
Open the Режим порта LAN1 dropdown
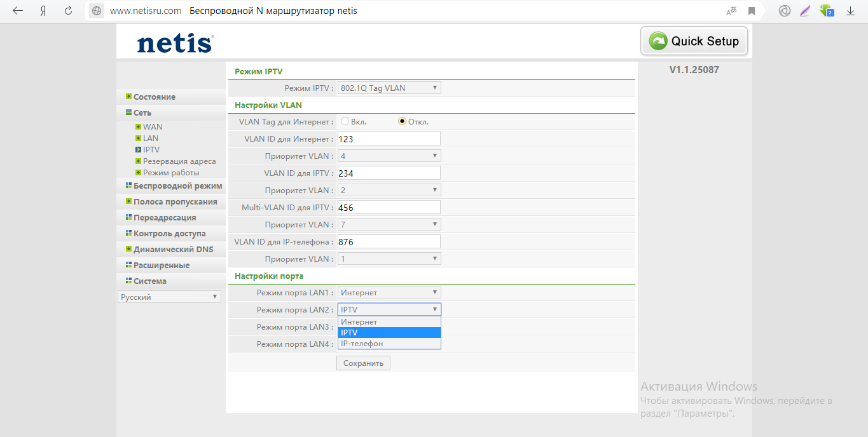[x=389, y=292]
